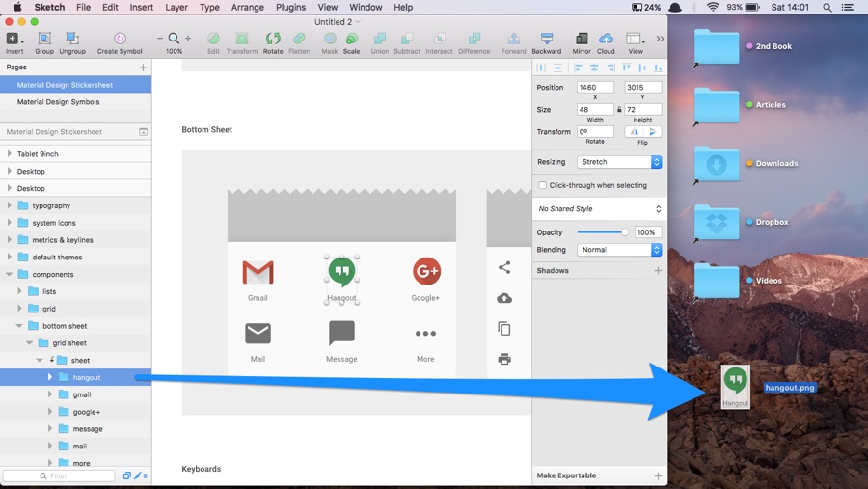The image size is (868, 489).
Task: Click the Rotate degrees field
Action: tap(595, 132)
